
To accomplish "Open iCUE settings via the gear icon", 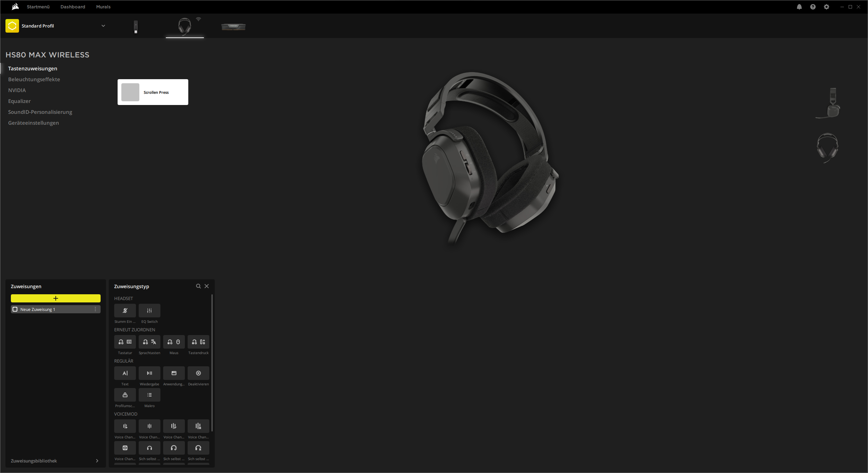I will [826, 6].
